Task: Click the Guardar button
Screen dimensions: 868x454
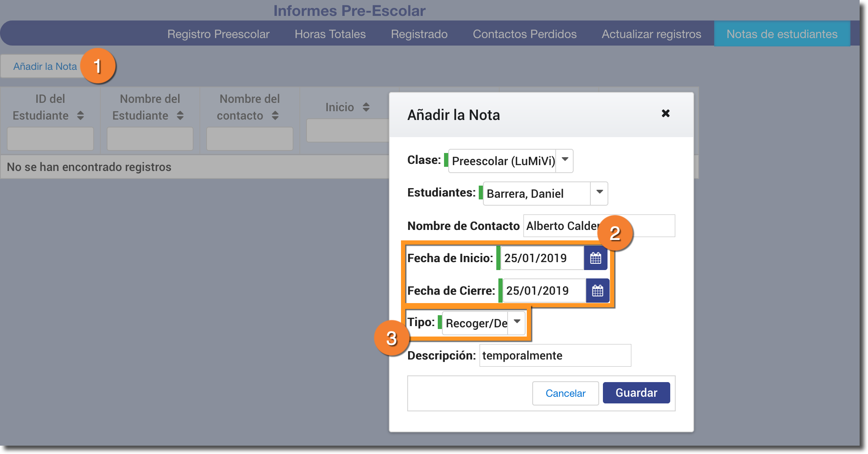Action: coord(636,393)
